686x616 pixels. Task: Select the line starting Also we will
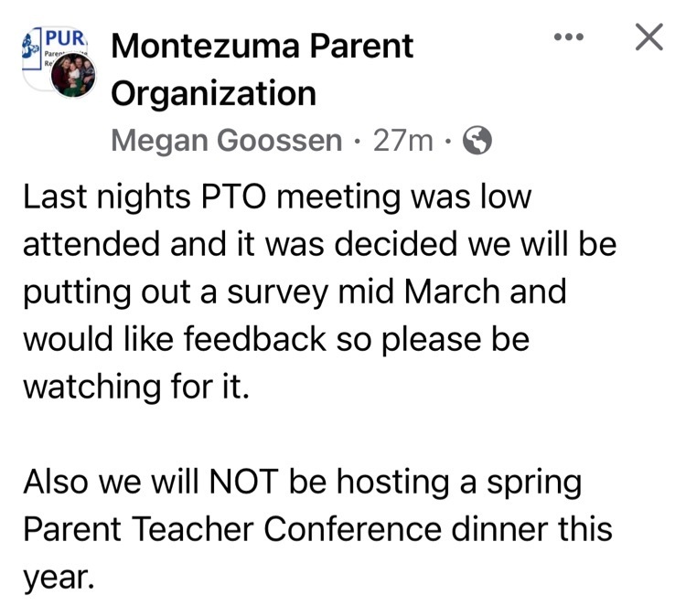tap(303, 483)
